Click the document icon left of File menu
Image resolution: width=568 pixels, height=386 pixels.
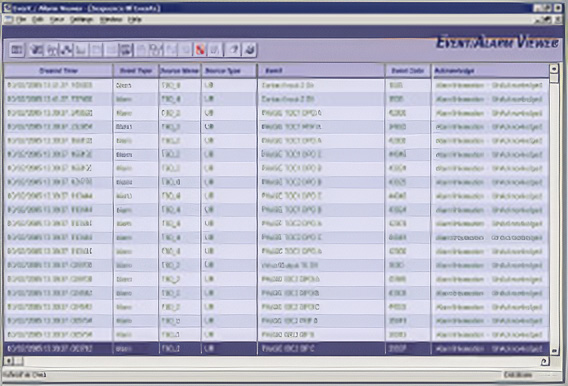point(9,20)
